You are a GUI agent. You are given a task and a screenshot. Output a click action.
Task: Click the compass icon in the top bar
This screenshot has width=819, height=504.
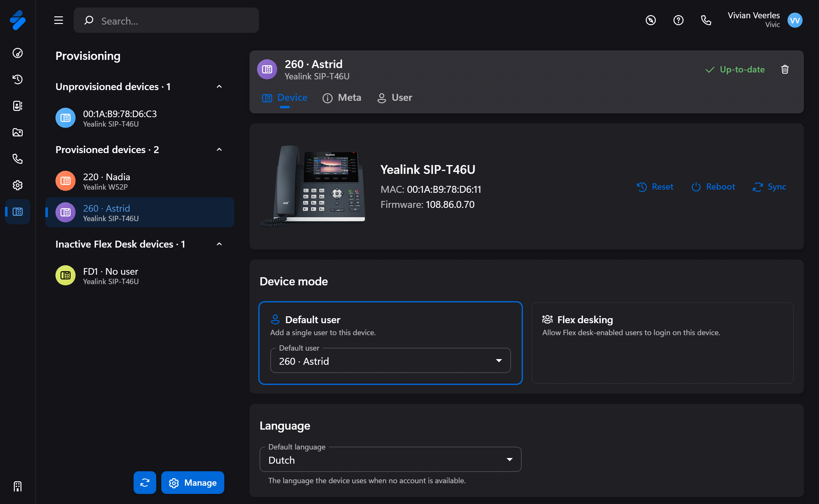coord(651,20)
